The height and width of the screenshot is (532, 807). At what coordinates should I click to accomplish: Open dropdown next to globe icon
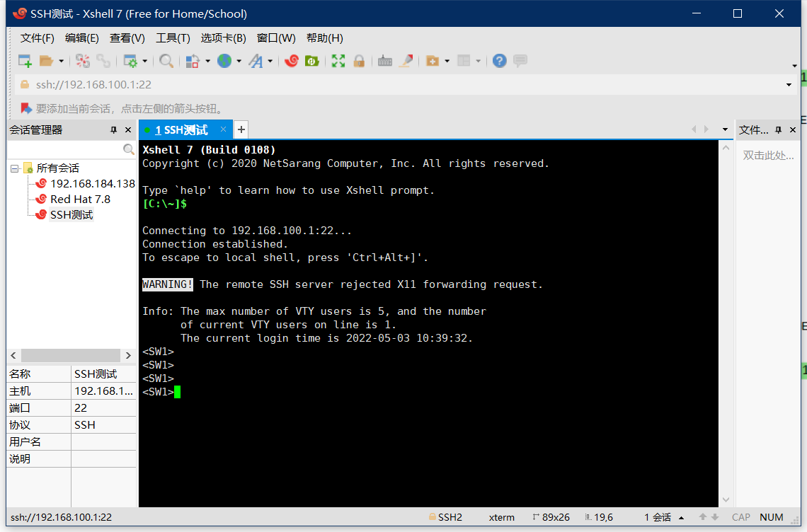tap(239, 61)
